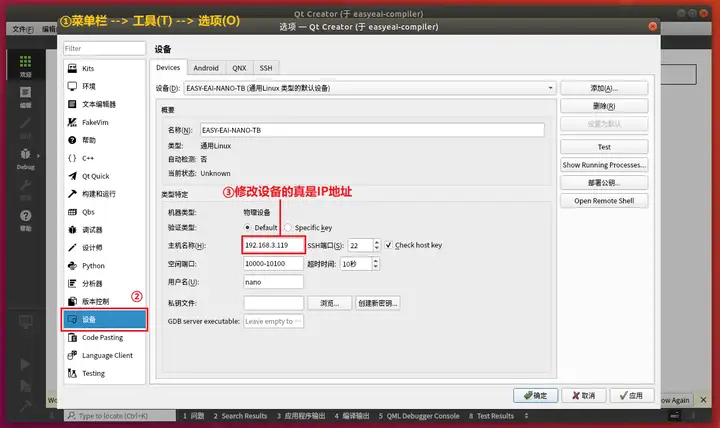Click the 添加(A)... add device button

coord(604,88)
